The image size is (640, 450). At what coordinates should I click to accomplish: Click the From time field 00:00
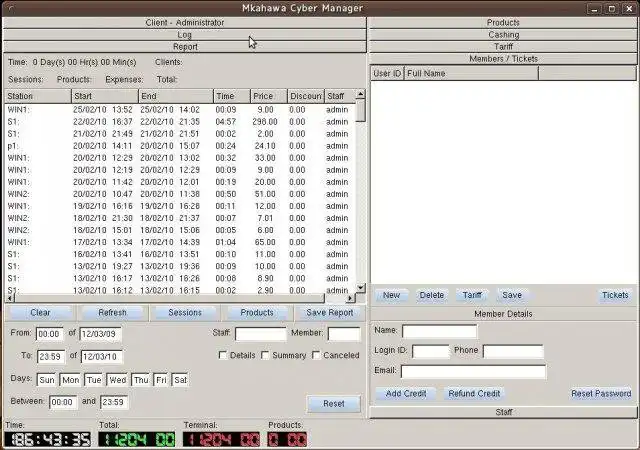click(x=49, y=334)
